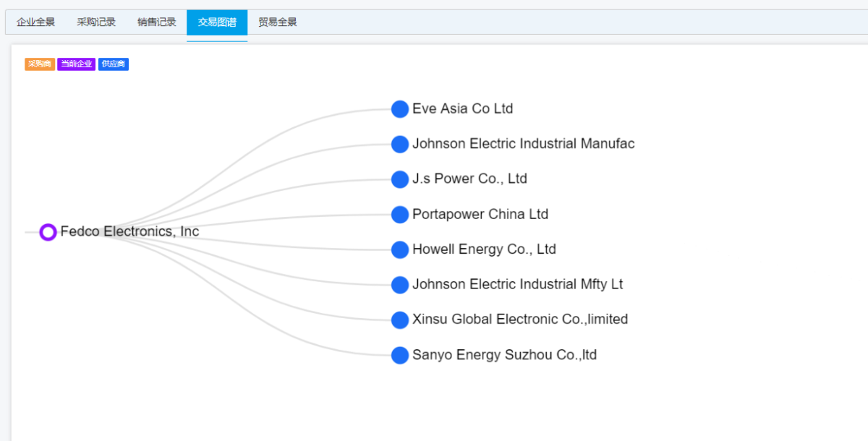Select Portapower China Ltd supplier node
The image size is (868, 441).
pyautogui.click(x=400, y=215)
